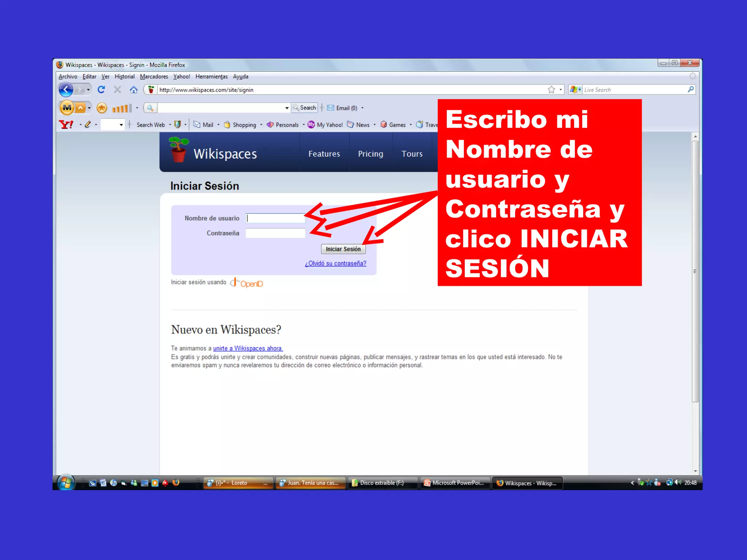Image resolution: width=747 pixels, height=560 pixels.
Task: Click the Contraseña field
Action: click(x=275, y=233)
